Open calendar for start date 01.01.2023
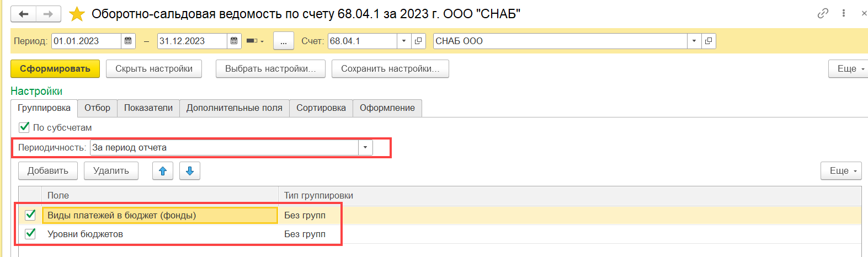 click(x=128, y=41)
